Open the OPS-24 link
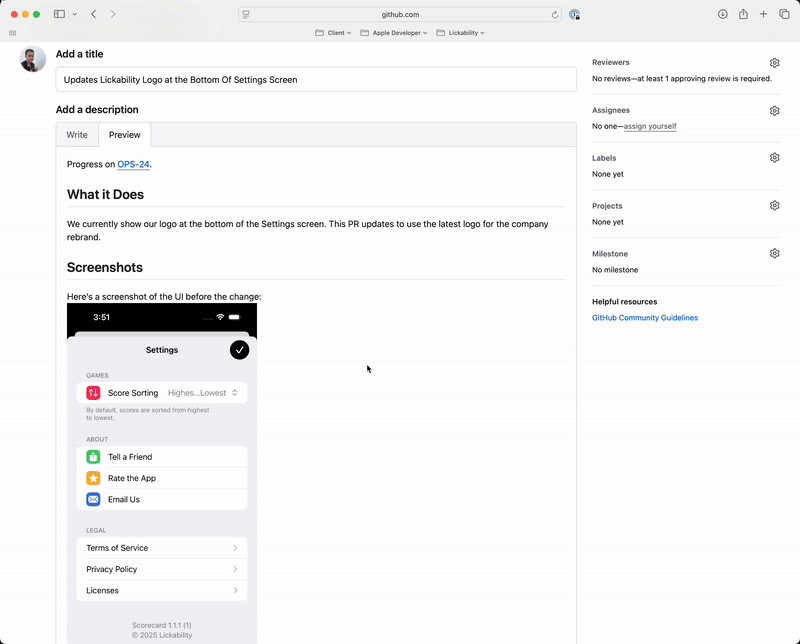800x644 pixels. coord(133,164)
